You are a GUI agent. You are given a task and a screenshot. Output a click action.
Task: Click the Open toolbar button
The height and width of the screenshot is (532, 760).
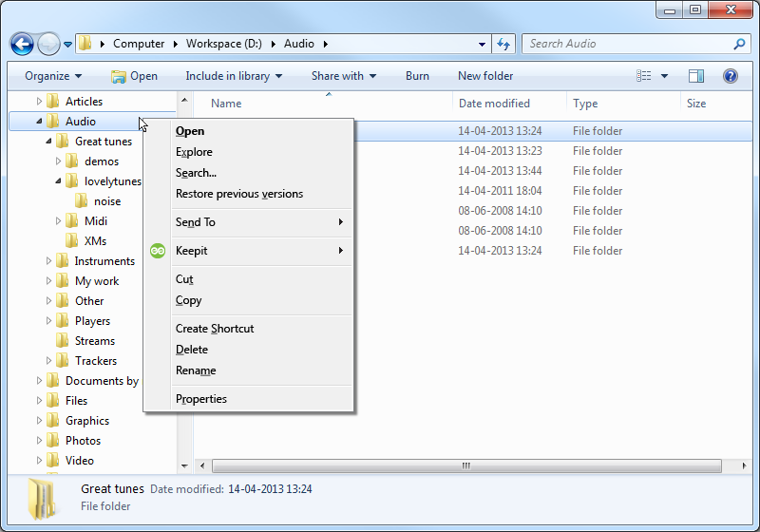134,76
